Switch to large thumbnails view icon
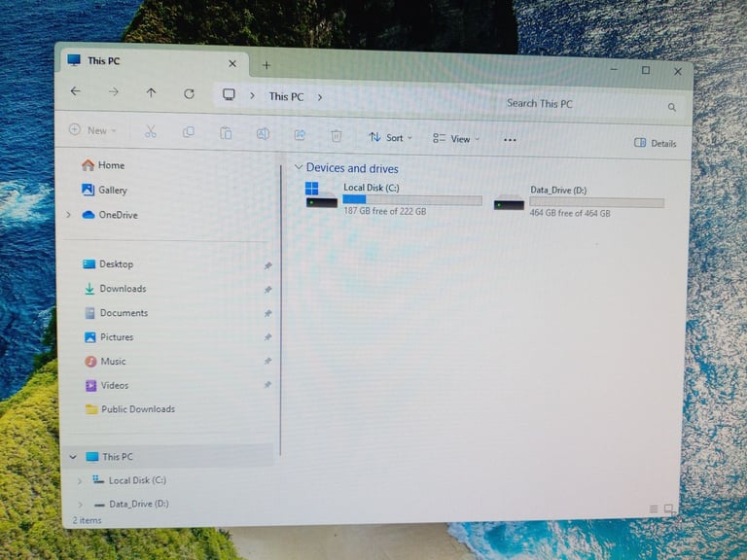Image resolution: width=747 pixels, height=560 pixels. pyautogui.click(x=669, y=509)
